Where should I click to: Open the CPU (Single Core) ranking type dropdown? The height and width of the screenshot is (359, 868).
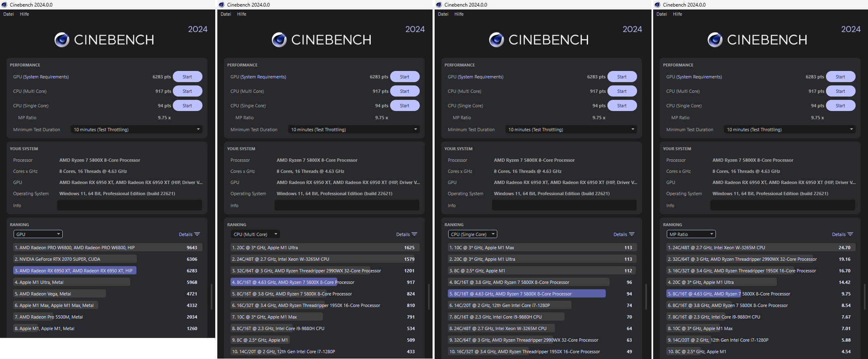(x=473, y=234)
